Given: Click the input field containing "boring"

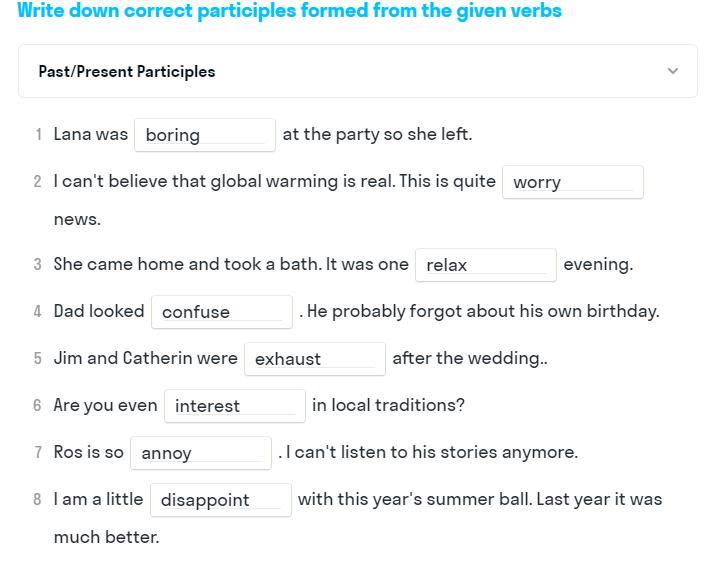Looking at the screenshot, I should tap(205, 135).
